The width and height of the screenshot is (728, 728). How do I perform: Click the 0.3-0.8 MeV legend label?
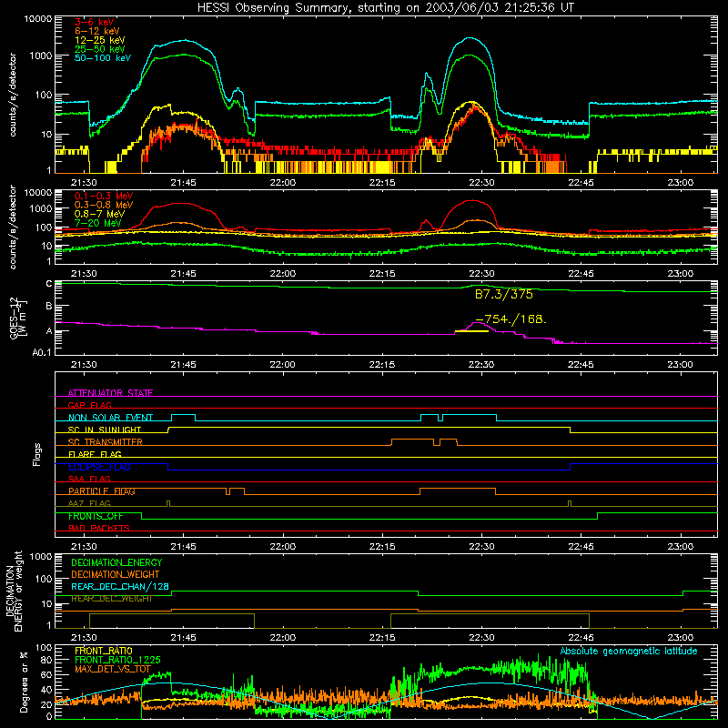(104, 205)
